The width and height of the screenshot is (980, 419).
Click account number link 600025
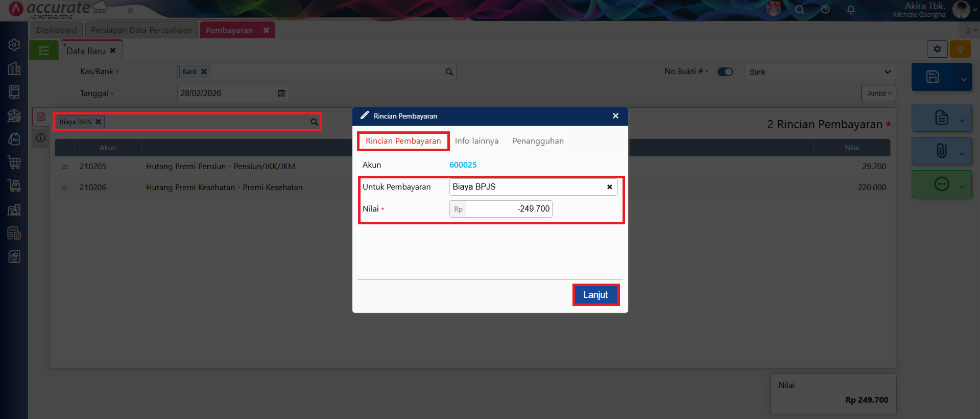click(x=463, y=165)
